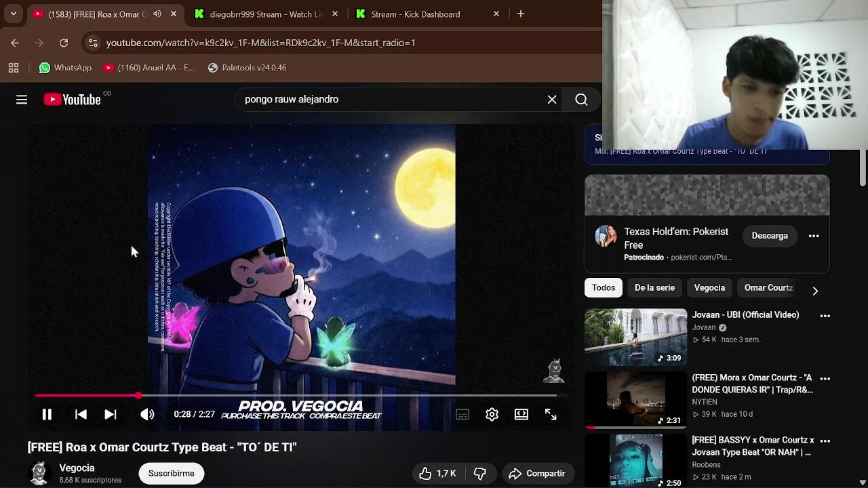
Task: Enter fullscreen mode
Action: (x=551, y=414)
